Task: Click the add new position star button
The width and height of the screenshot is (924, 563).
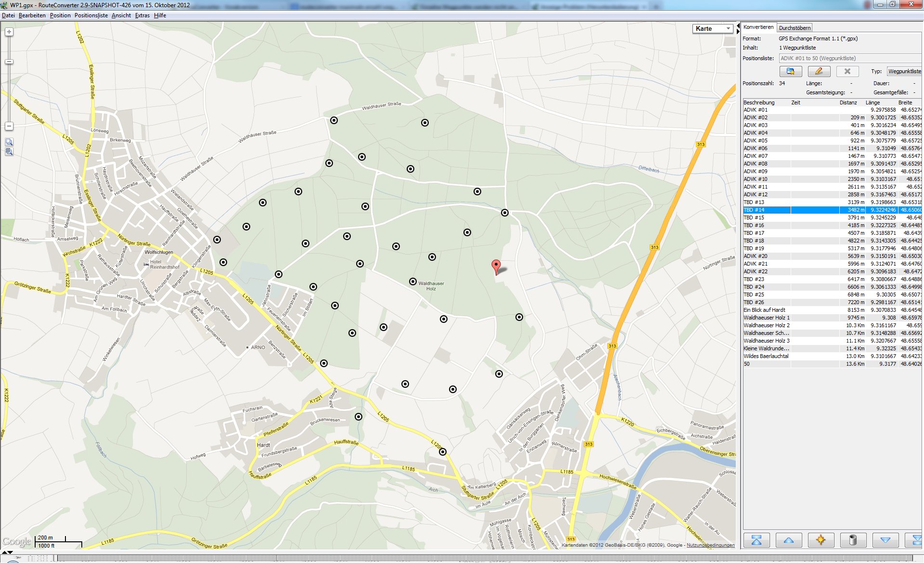Action: (821, 540)
